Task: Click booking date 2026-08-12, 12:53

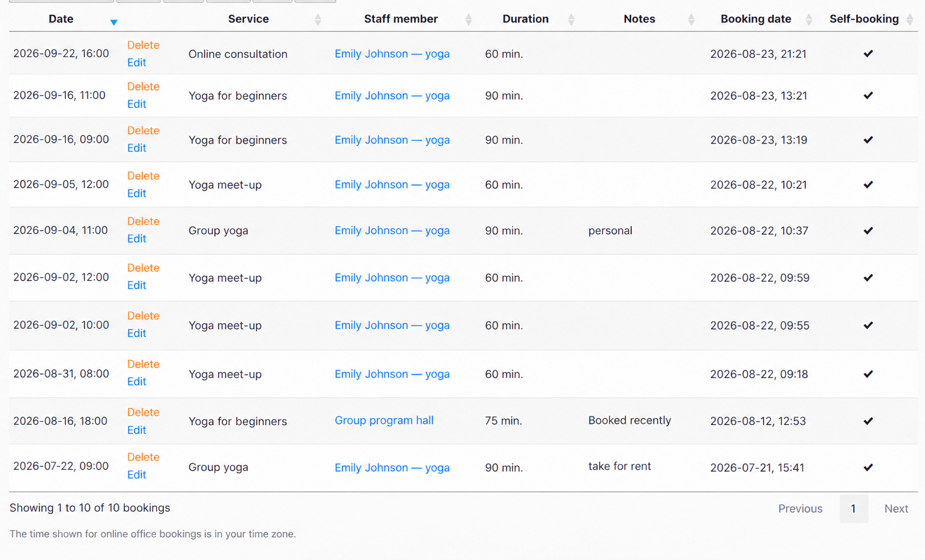Action: pos(757,421)
